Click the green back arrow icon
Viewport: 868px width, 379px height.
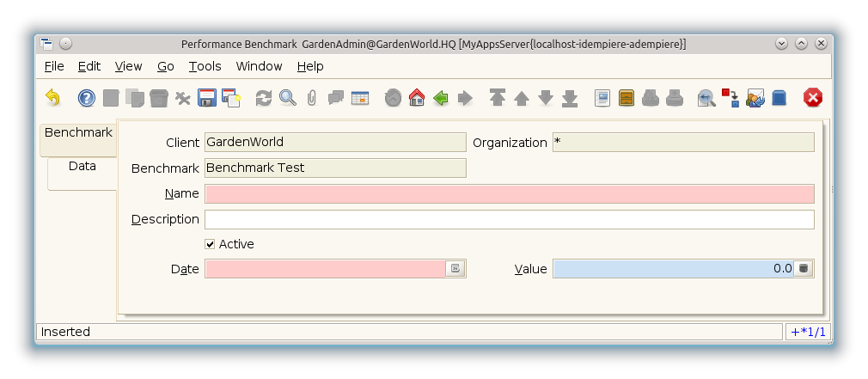pos(441,98)
